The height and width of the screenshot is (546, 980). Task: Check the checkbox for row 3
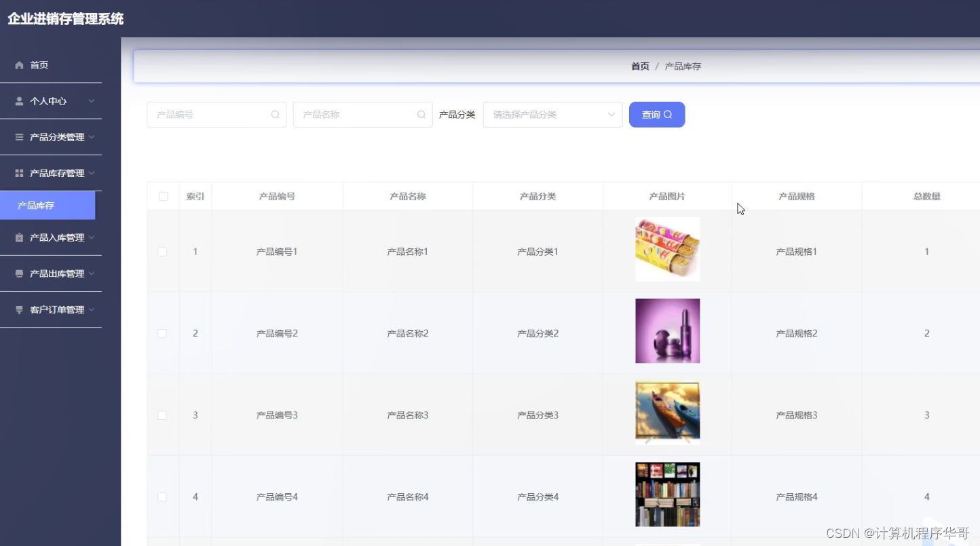click(163, 414)
